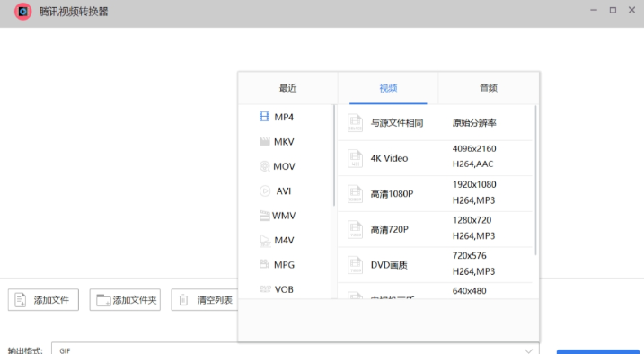
Task: Click the 原始分辨率 text
Action: click(x=474, y=123)
